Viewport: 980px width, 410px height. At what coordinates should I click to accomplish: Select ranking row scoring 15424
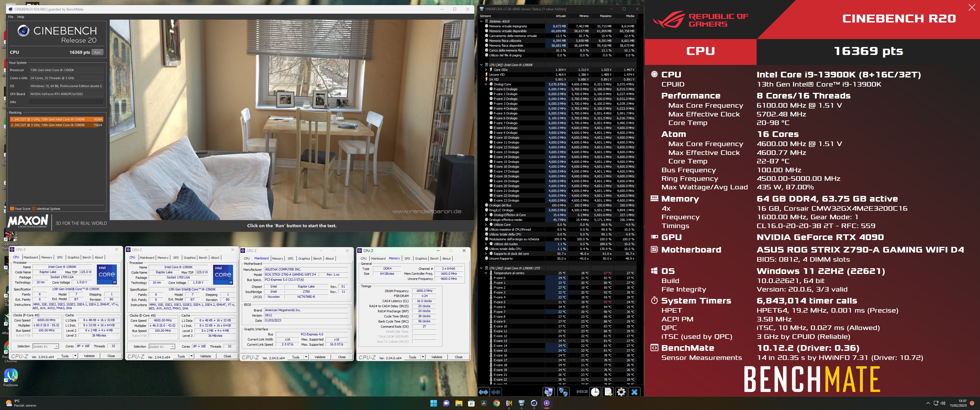[56, 125]
